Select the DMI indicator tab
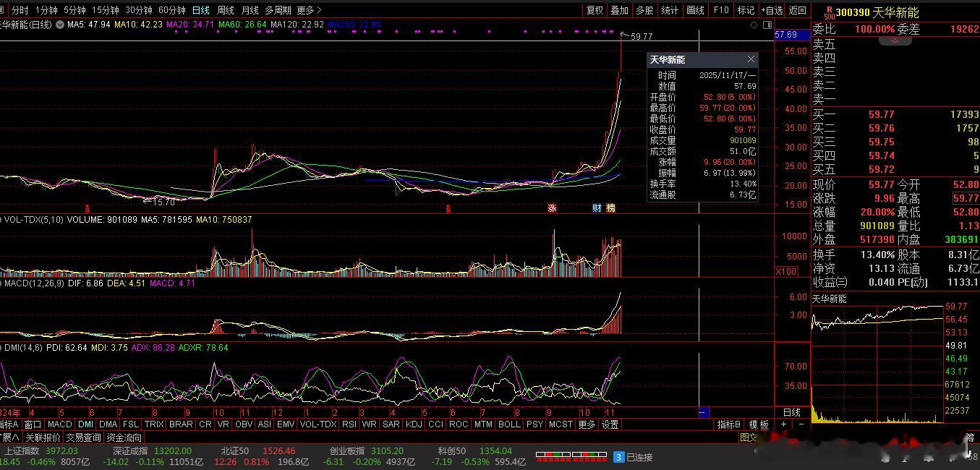980x470 pixels. tap(86, 424)
